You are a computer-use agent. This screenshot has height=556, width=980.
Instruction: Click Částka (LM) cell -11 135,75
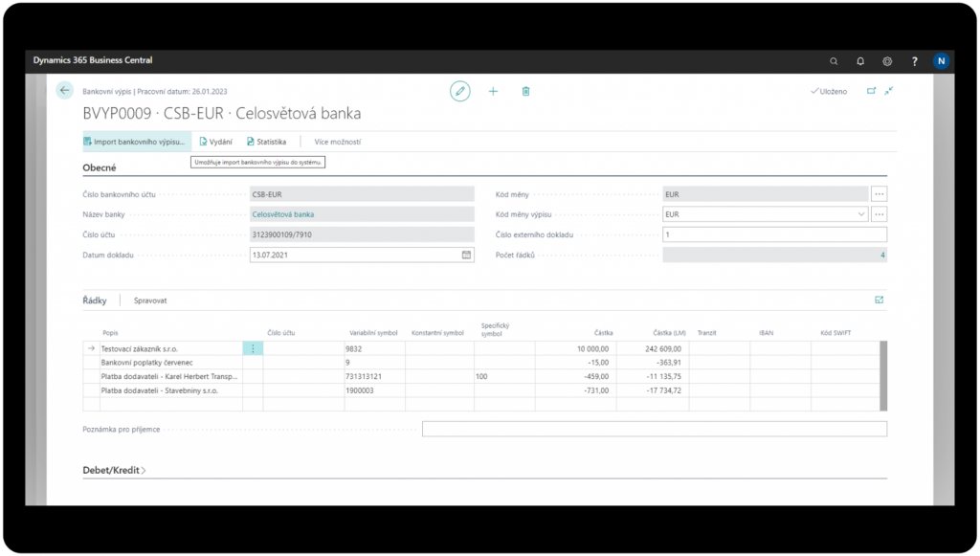(x=653, y=377)
